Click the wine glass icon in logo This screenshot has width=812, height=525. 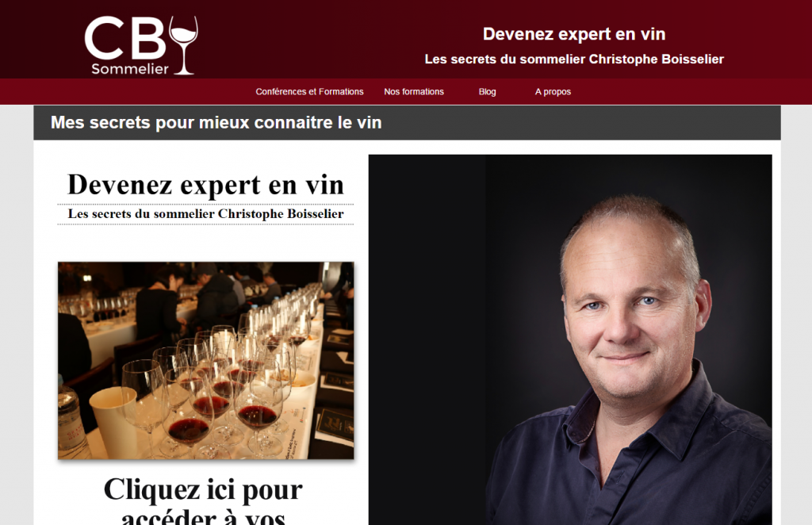(x=184, y=45)
